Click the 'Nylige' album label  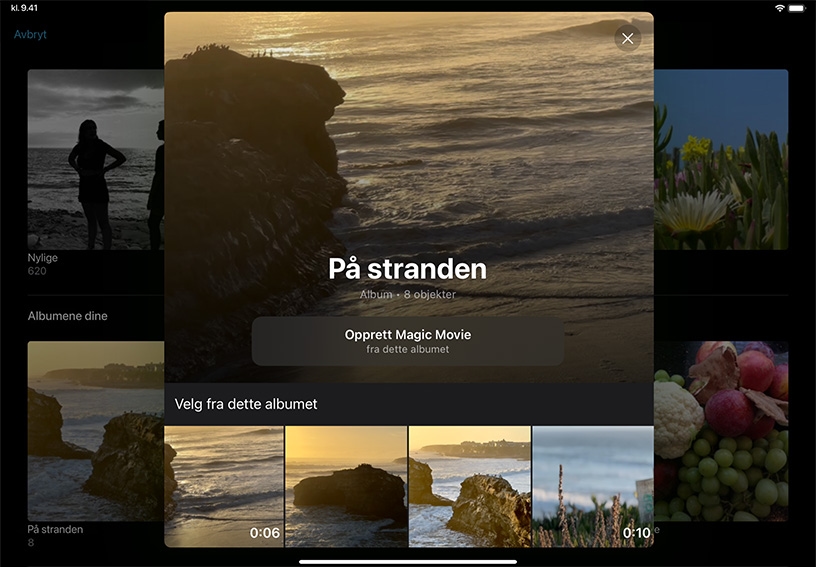click(43, 257)
